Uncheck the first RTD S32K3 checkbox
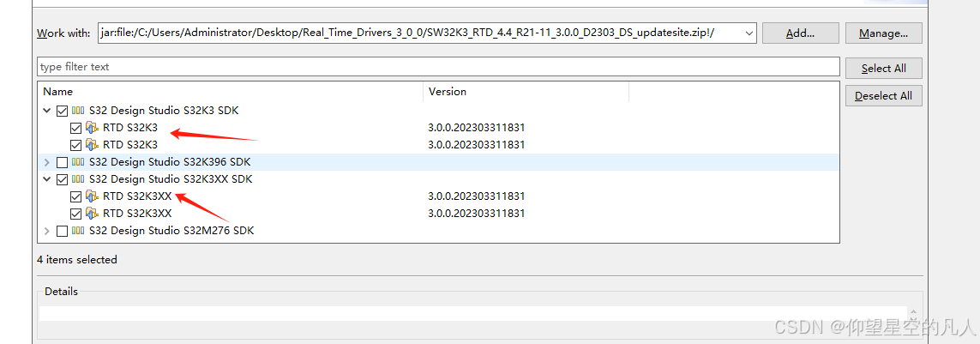The width and height of the screenshot is (980, 344). tap(75, 128)
